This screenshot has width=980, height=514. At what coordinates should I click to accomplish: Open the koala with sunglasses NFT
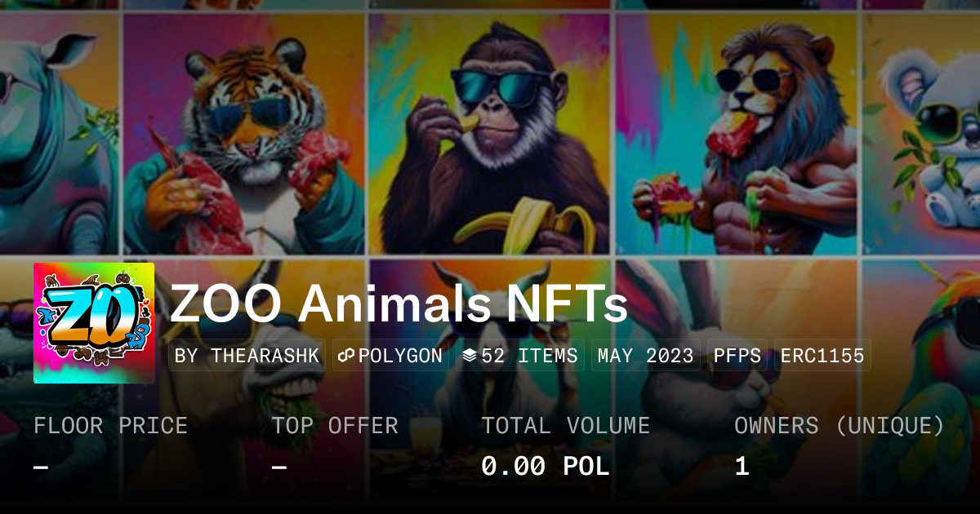(923, 135)
